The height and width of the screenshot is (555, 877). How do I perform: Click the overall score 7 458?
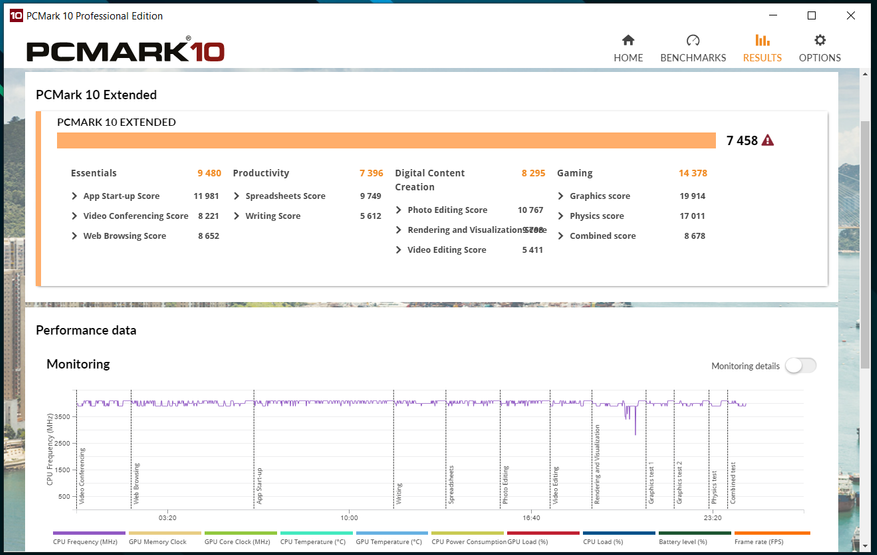[742, 140]
